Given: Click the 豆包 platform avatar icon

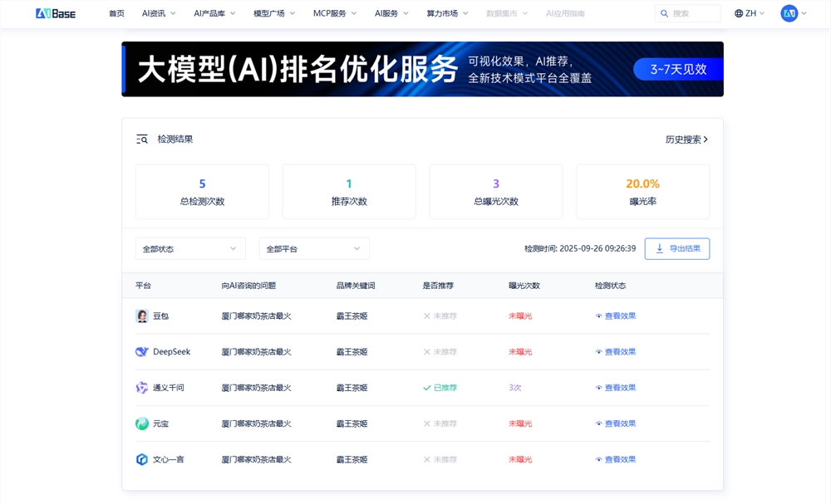Looking at the screenshot, I should click(x=142, y=316).
